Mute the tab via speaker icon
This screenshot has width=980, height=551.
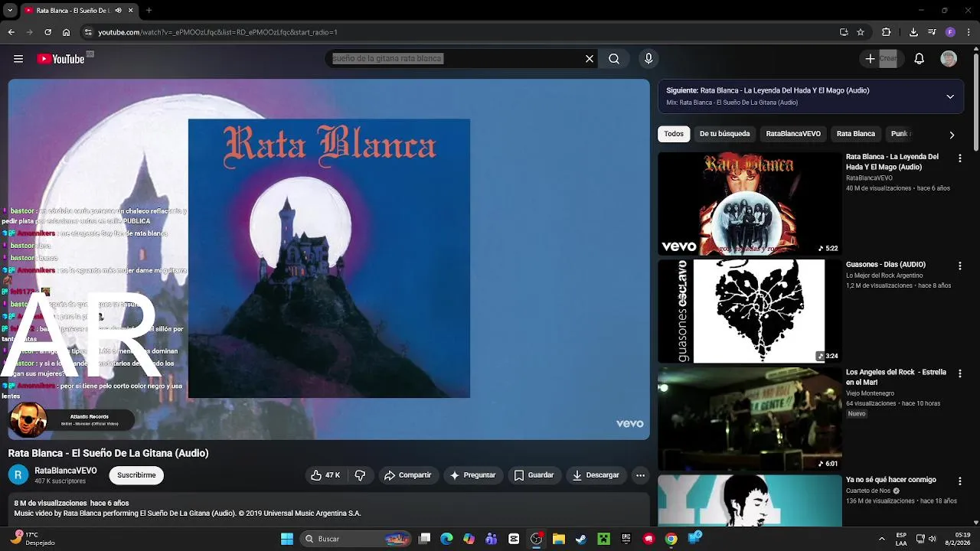click(x=118, y=11)
